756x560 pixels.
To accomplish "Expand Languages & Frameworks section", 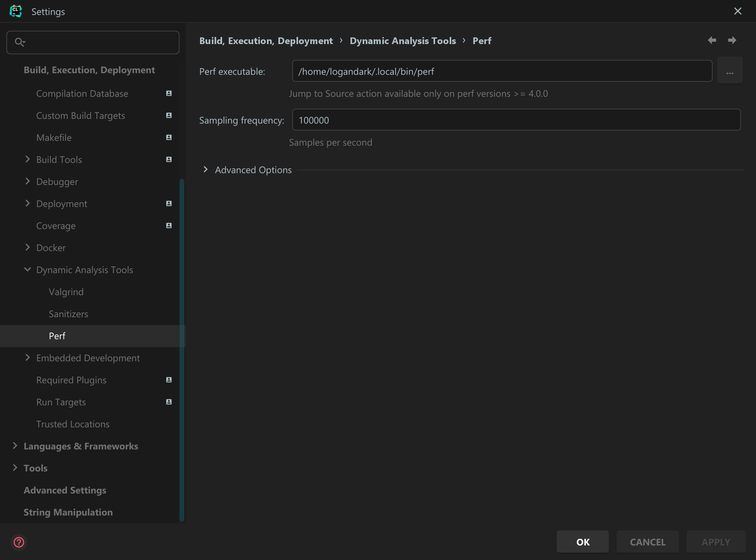I will coord(15,445).
